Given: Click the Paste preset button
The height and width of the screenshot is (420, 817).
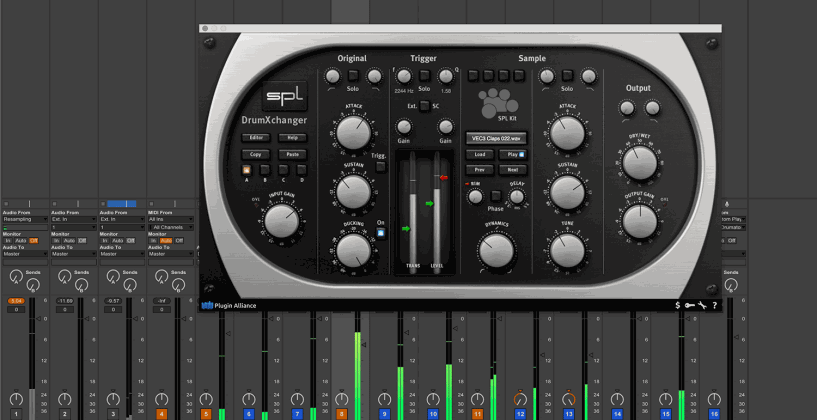Looking at the screenshot, I should (292, 154).
